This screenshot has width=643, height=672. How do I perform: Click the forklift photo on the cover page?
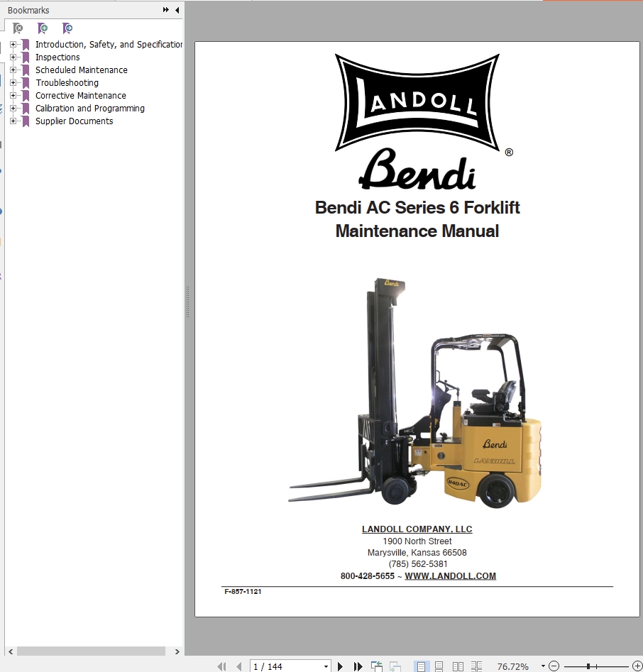(x=415, y=393)
